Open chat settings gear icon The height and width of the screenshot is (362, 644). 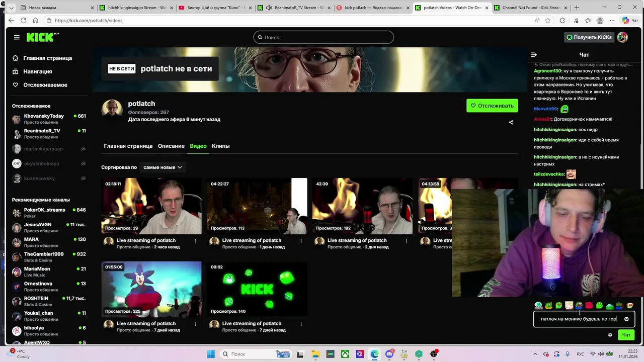(610, 335)
